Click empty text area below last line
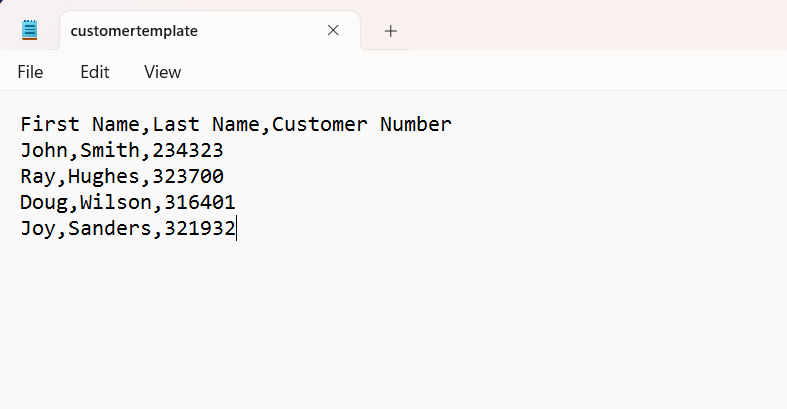Image resolution: width=787 pixels, height=409 pixels. [x=394, y=321]
